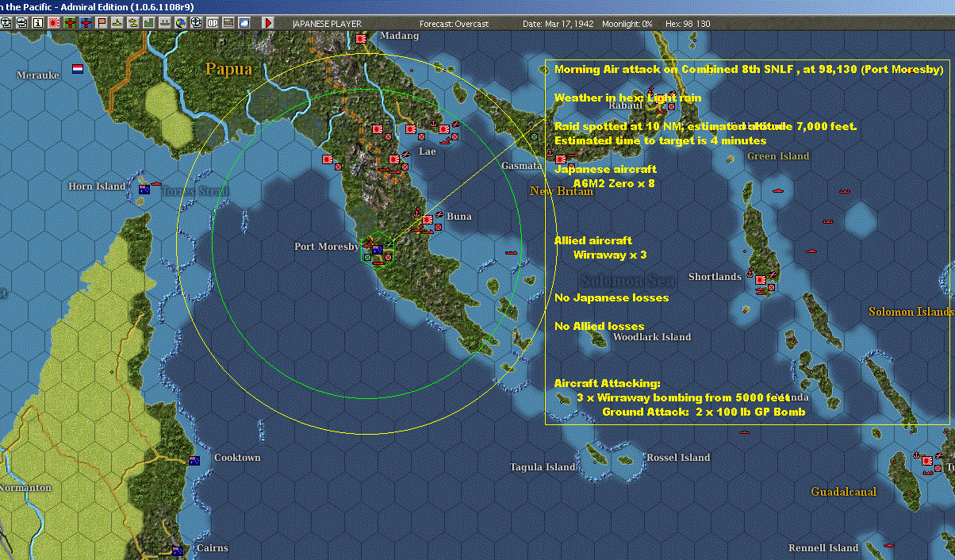955x560 pixels.
Task: Select the Australian flag at Cairns
Action: coord(178,550)
